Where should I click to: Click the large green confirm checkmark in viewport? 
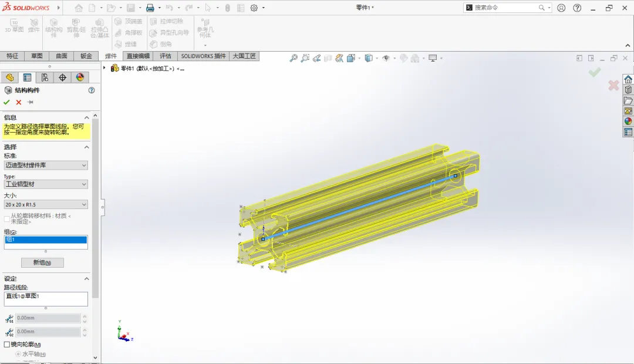point(594,72)
